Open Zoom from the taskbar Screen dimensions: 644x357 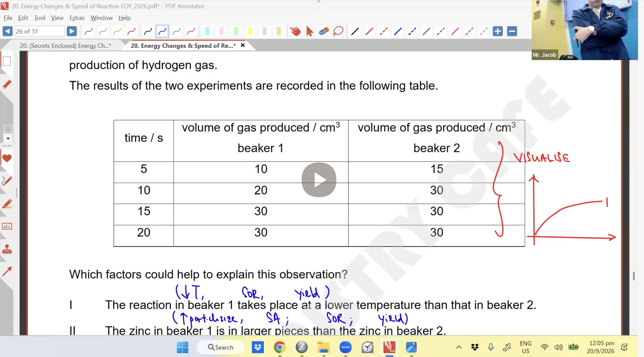coord(345,347)
